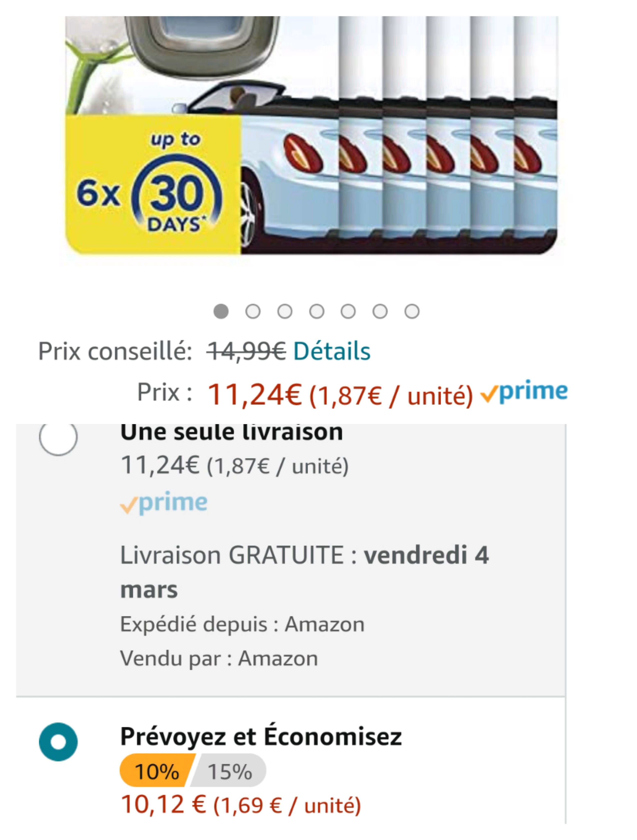Open the sixth image carousel dot
This screenshot has width=637, height=840.
380,311
